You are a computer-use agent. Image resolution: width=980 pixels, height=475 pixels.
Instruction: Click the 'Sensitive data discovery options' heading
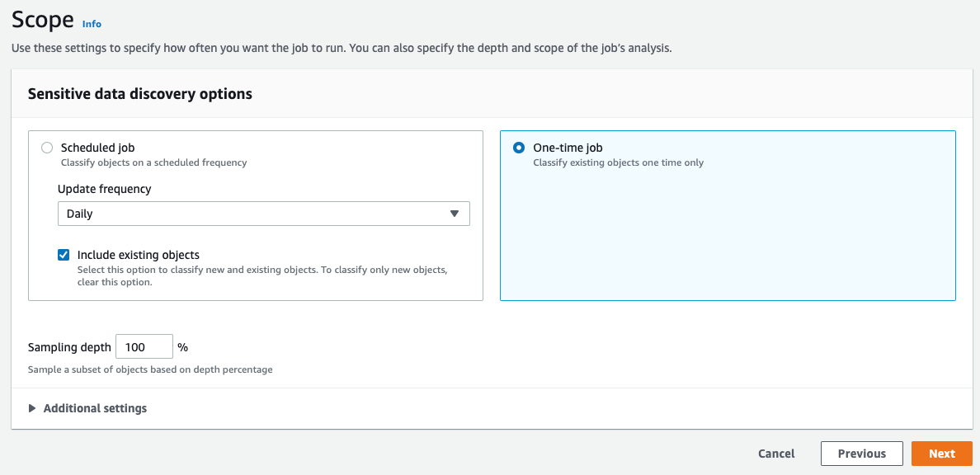[140, 94]
